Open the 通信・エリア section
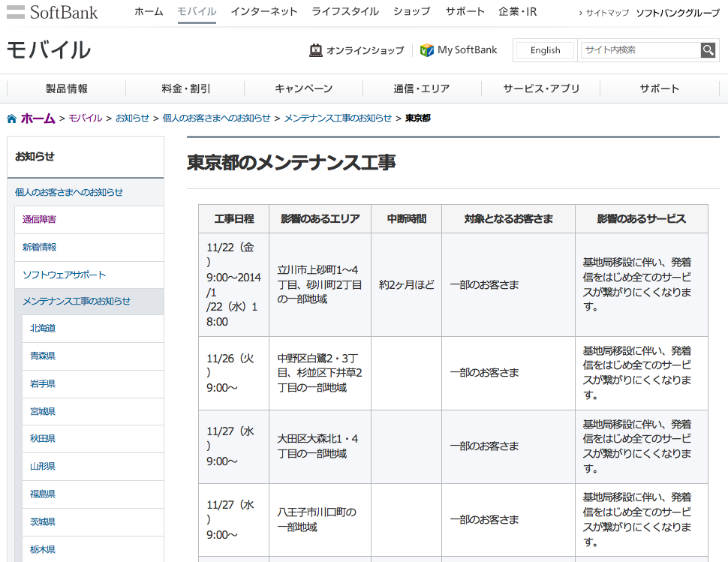Viewport: 728px width, 562px height. [x=423, y=88]
